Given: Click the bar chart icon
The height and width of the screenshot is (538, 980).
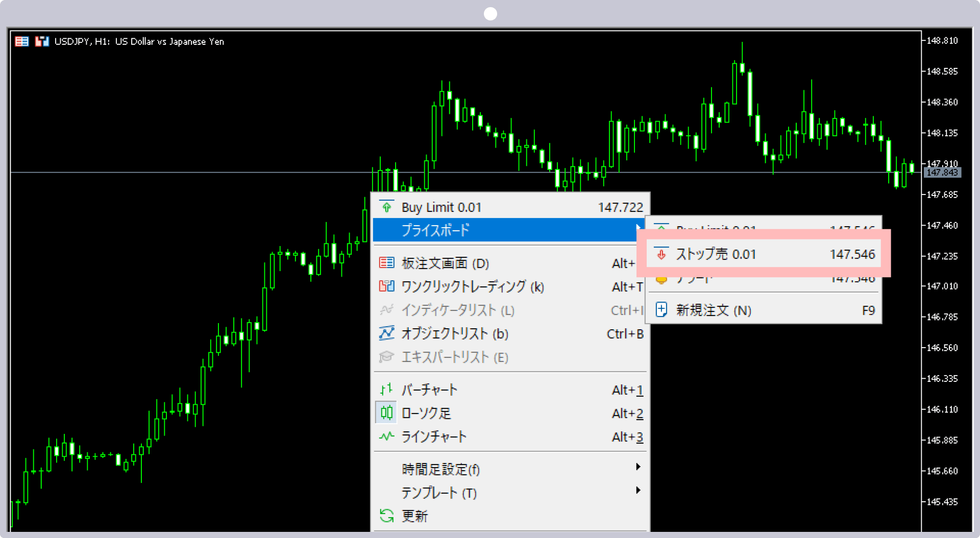Looking at the screenshot, I should click(387, 389).
